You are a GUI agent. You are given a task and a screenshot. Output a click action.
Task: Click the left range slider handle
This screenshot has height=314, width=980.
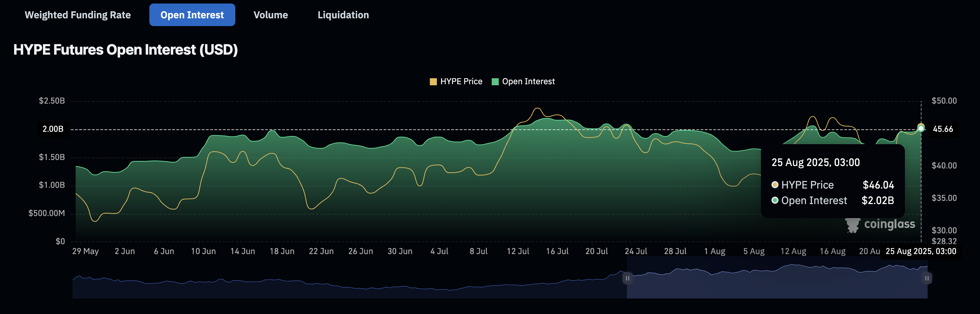click(627, 278)
